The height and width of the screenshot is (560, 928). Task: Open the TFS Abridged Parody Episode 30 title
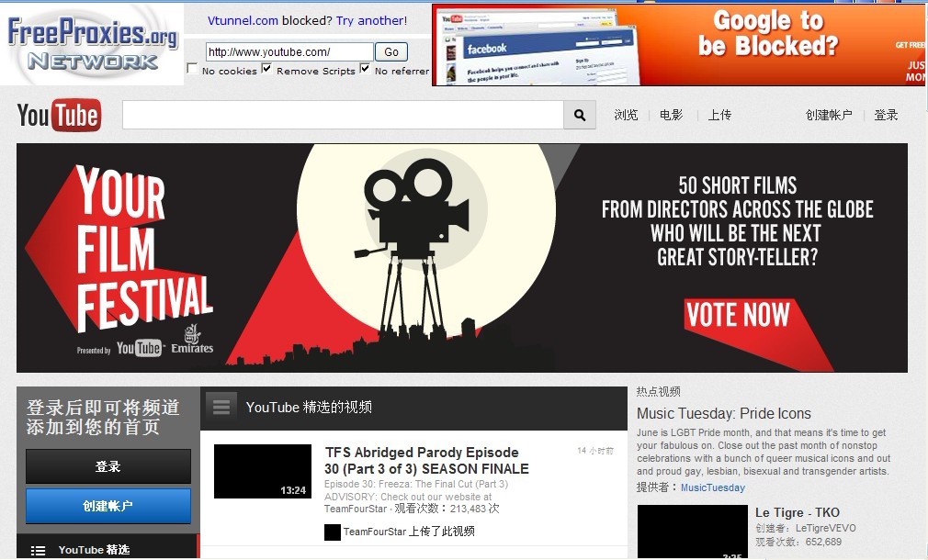click(426, 461)
